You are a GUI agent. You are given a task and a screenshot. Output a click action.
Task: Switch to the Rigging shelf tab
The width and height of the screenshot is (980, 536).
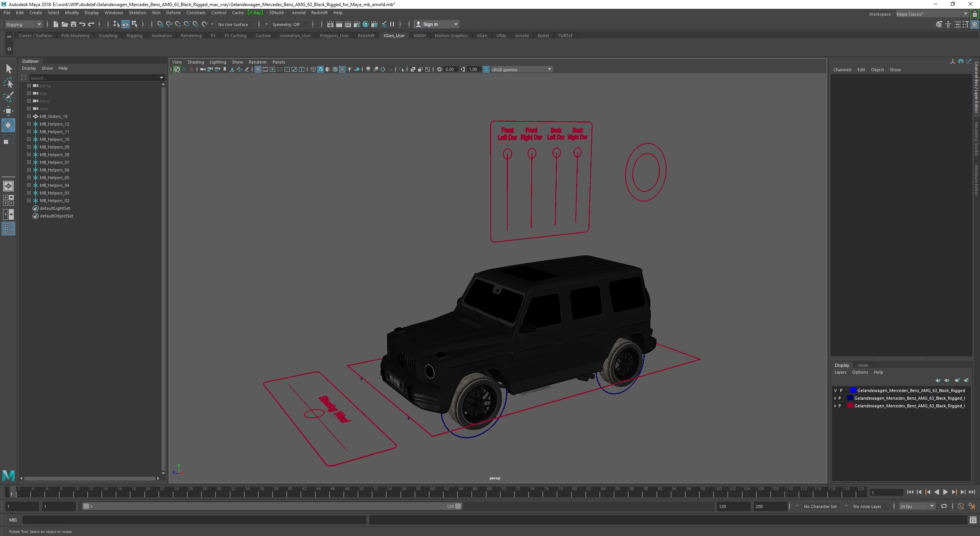tap(134, 36)
